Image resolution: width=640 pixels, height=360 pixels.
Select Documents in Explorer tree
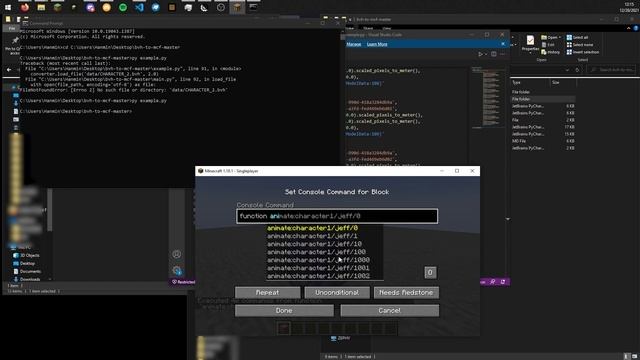(27, 271)
